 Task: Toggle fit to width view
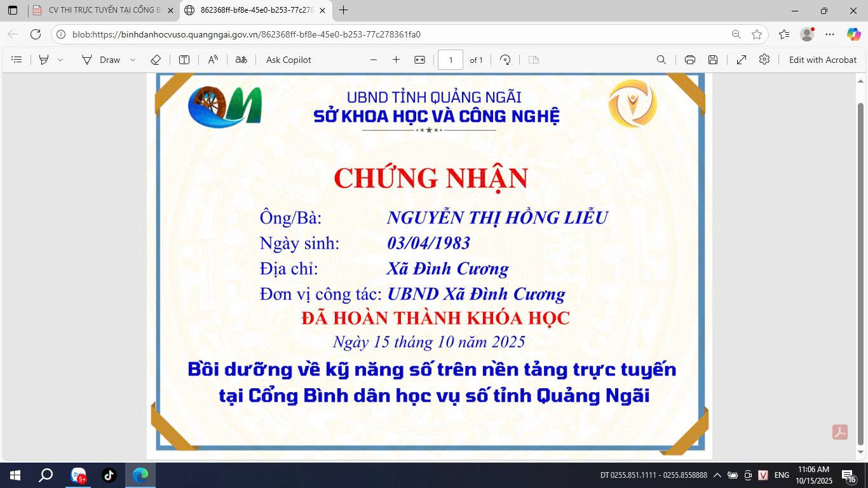coord(419,60)
